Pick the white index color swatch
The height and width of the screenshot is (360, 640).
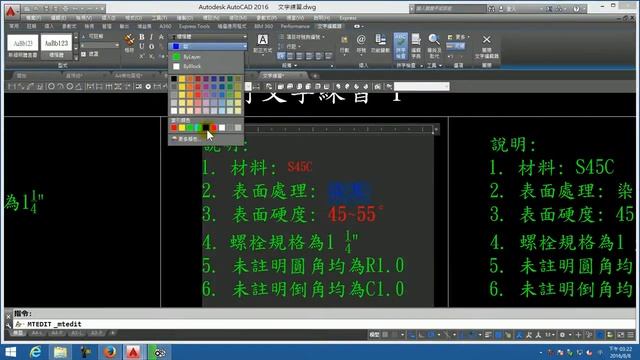(x=222, y=128)
